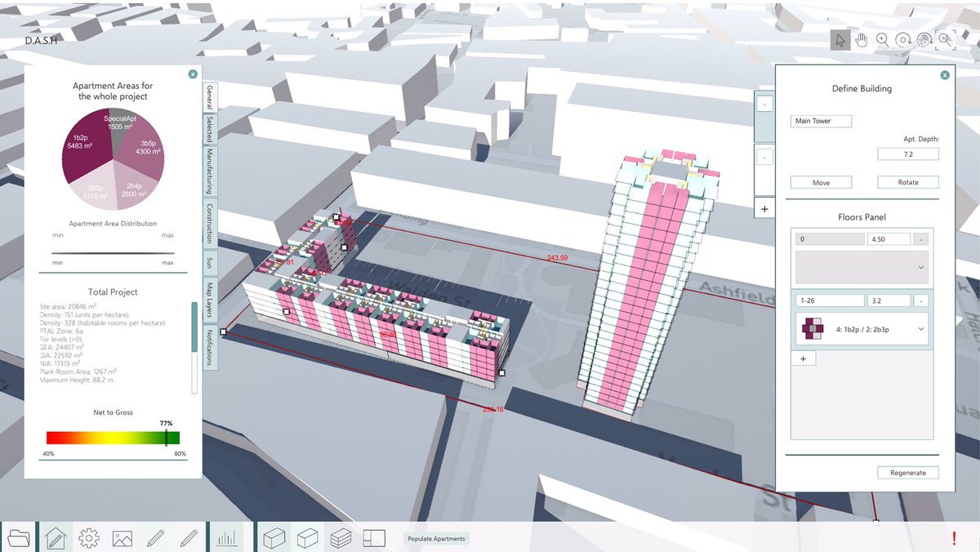The width and height of the screenshot is (980, 552).
Task: Open settings gear in bottom toolbar
Action: pos(89,538)
